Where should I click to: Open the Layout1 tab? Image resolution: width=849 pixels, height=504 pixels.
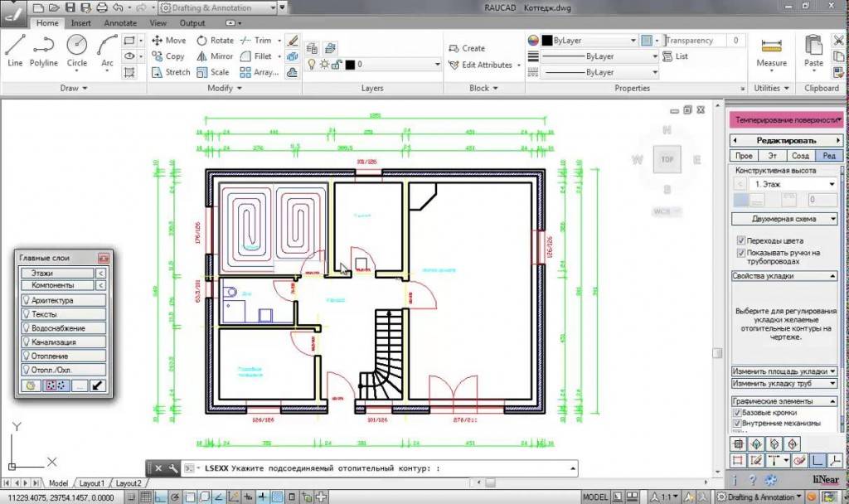[x=91, y=483]
